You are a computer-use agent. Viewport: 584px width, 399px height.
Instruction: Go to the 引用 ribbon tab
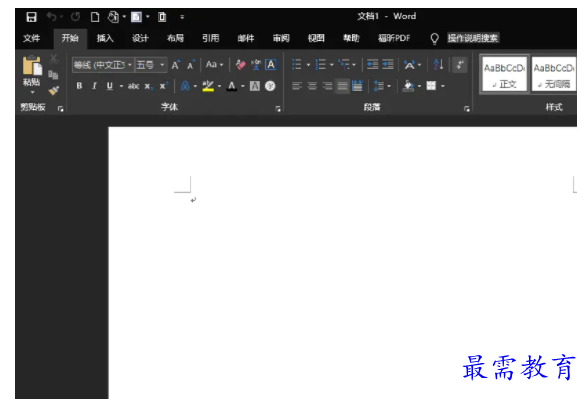(x=210, y=38)
